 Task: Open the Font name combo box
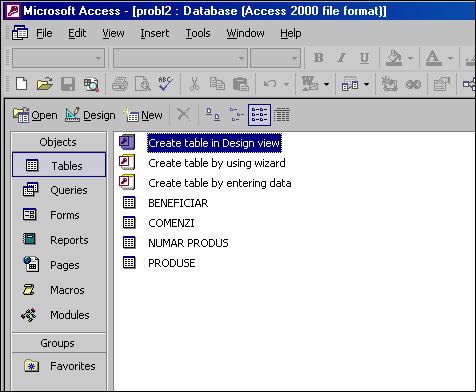point(180,58)
